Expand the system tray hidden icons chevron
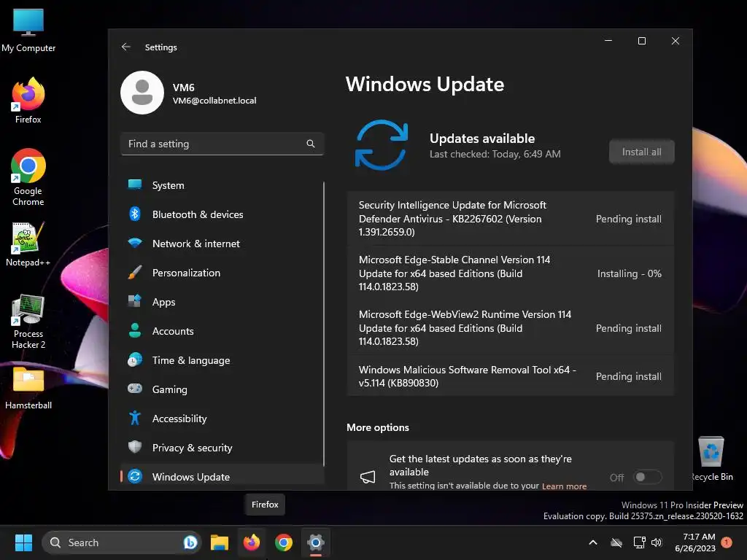Image resolution: width=747 pixels, height=560 pixels. coord(593,542)
